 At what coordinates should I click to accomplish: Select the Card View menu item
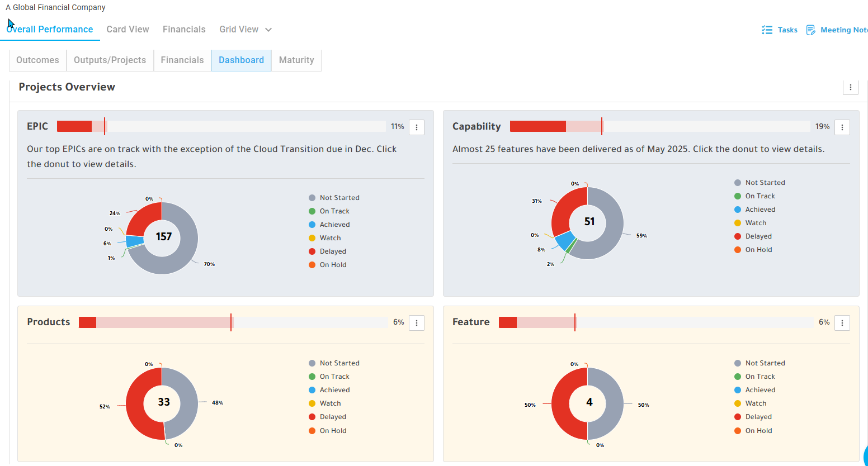(128, 29)
